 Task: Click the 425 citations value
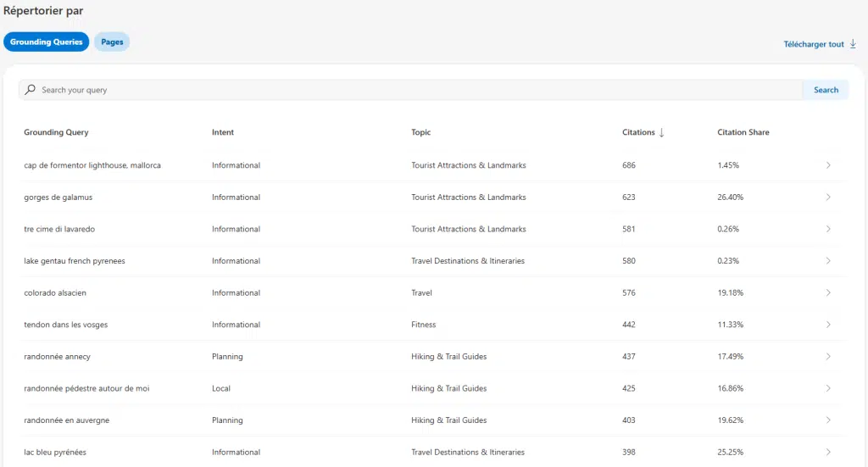[x=629, y=388]
